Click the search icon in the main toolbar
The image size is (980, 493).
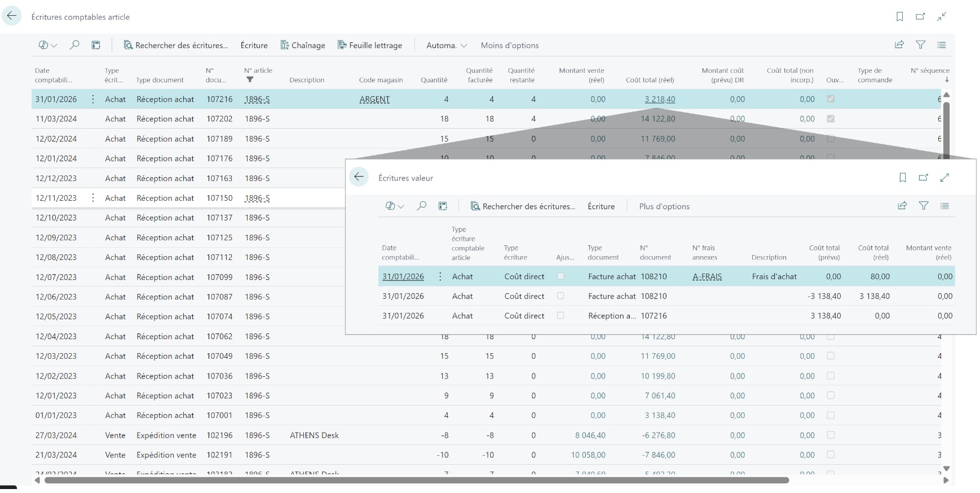[74, 45]
